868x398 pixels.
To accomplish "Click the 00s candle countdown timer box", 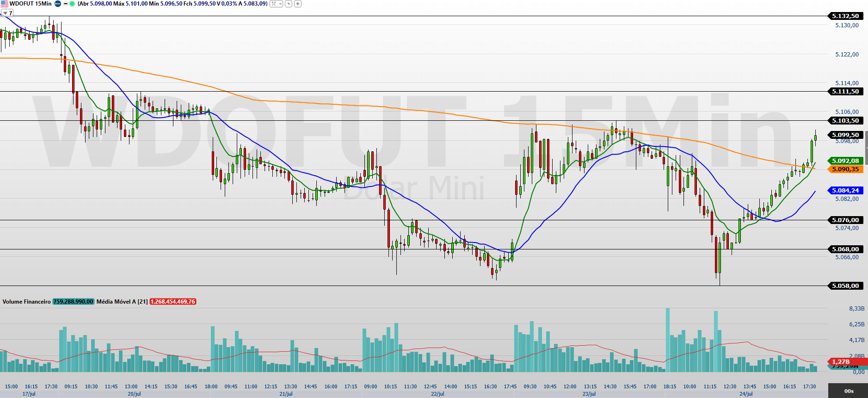I will pyautogui.click(x=848, y=391).
